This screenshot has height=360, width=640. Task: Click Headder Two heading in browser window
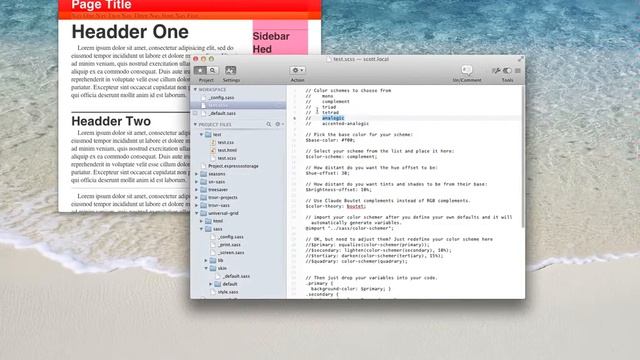pos(111,121)
